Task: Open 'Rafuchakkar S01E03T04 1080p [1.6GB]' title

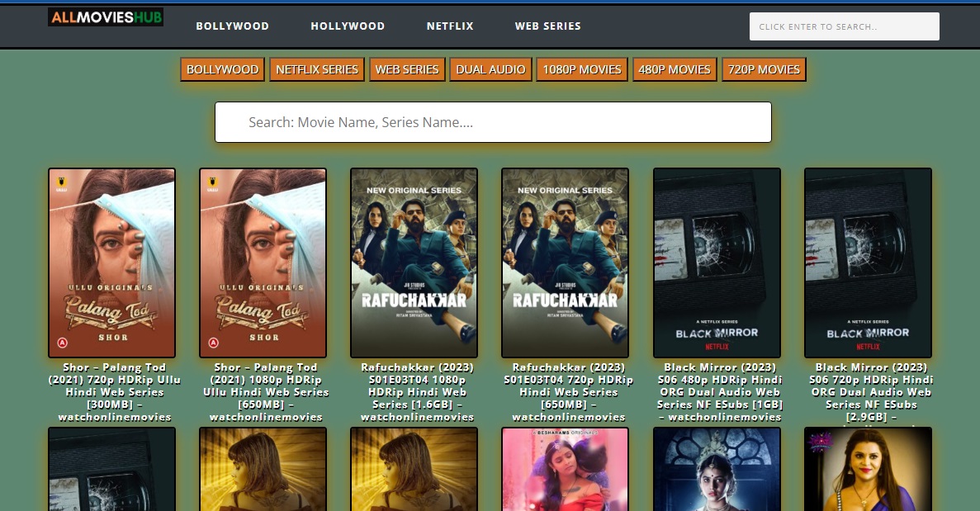Action: click(417, 391)
